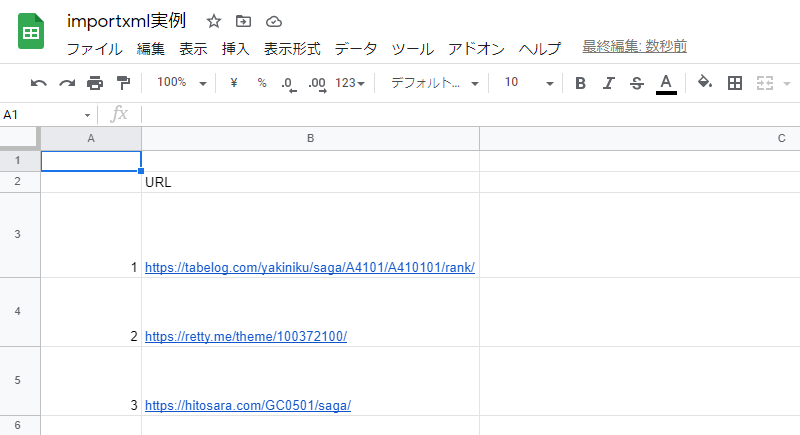
Task: Select column A header
Action: [x=91, y=138]
